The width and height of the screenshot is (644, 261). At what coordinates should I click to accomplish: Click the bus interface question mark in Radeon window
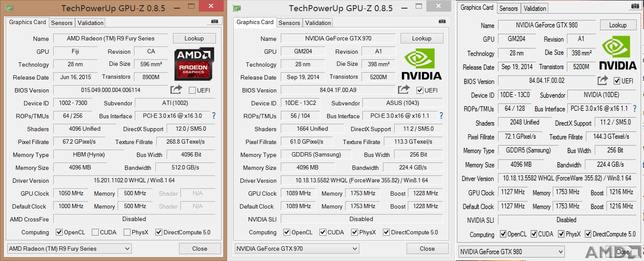[213, 116]
